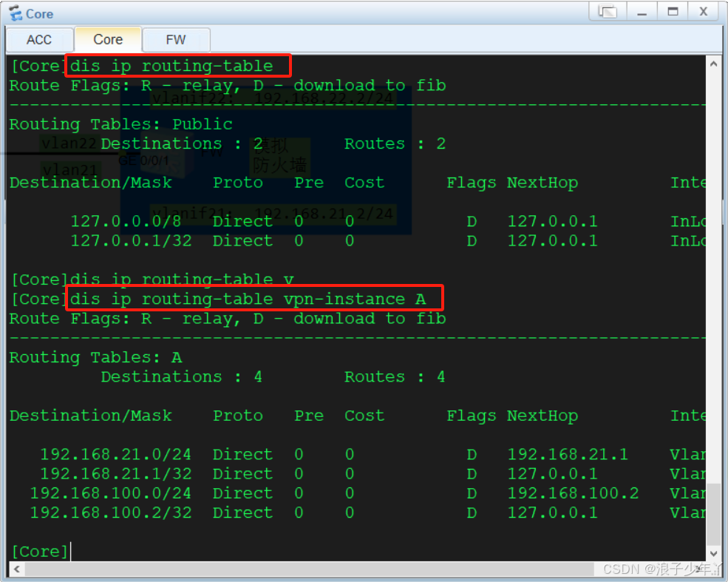
Task: Click NextHop value 192.168.21.1
Action: pyautogui.click(x=568, y=454)
